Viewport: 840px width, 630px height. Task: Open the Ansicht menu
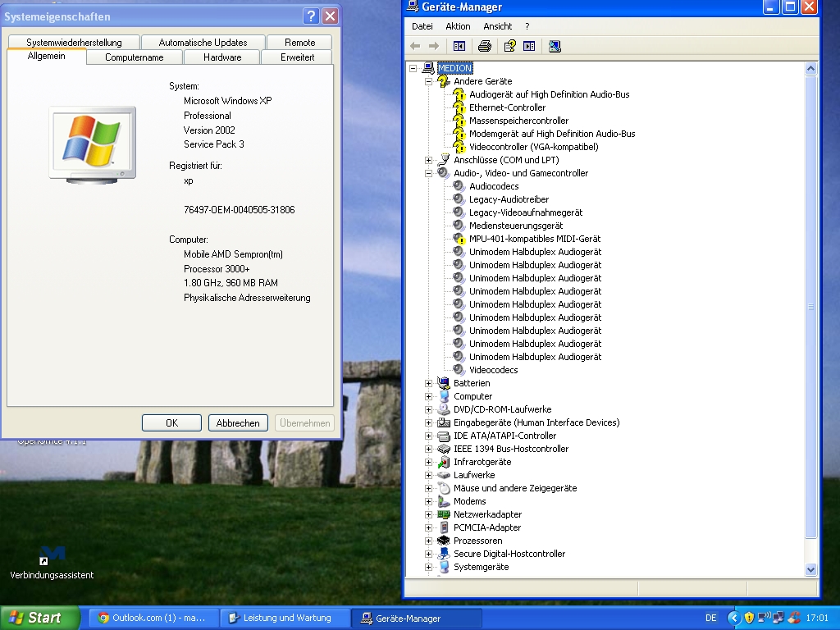click(x=498, y=26)
